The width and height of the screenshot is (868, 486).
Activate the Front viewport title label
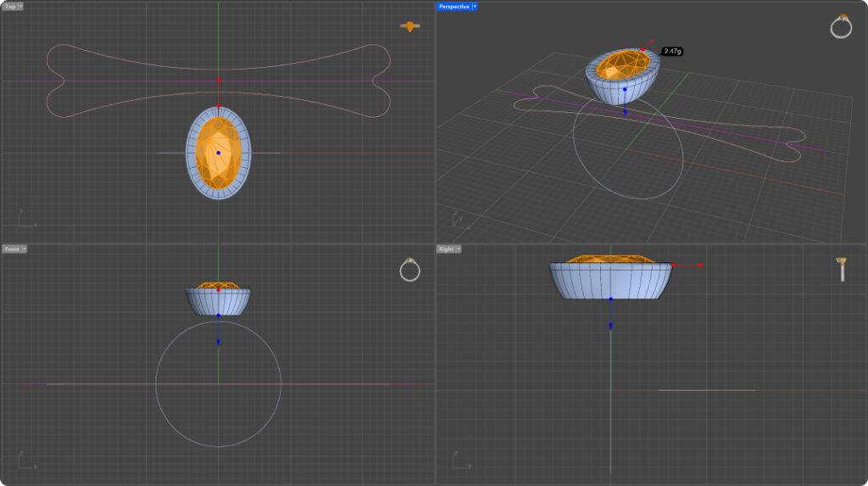click(x=12, y=249)
